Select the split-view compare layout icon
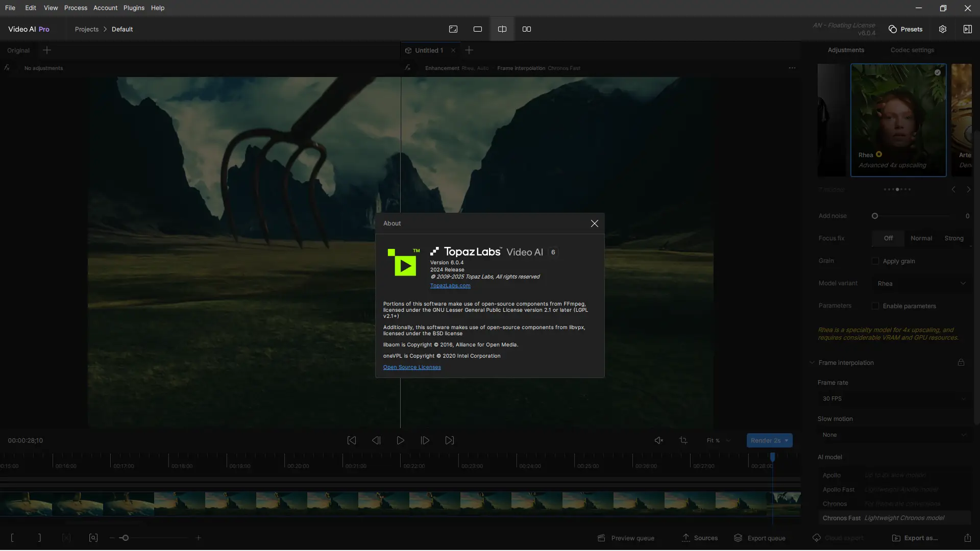 [502, 29]
